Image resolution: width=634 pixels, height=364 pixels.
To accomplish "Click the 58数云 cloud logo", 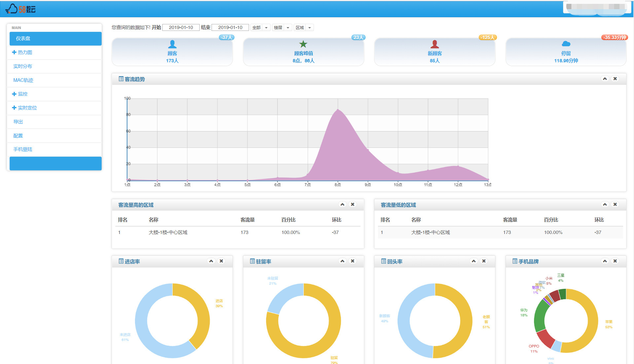I will [20, 9].
